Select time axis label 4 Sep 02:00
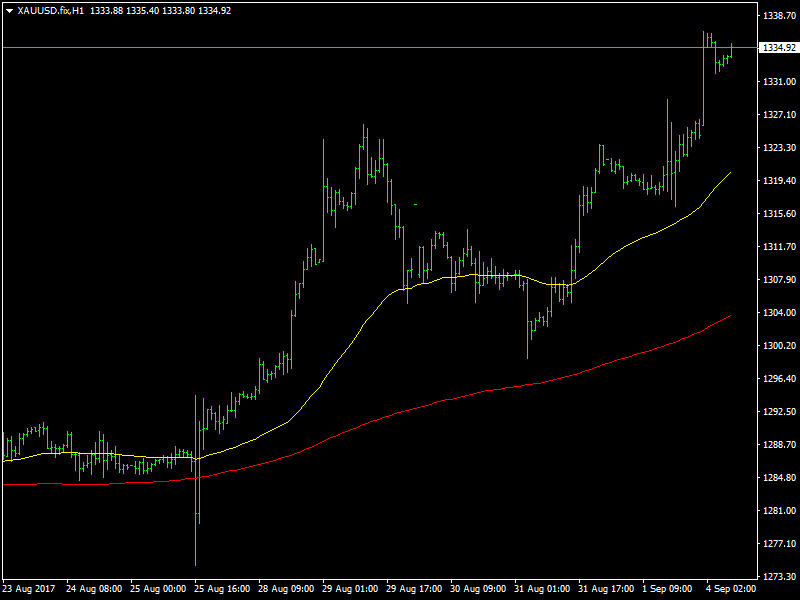The height and width of the screenshot is (600, 800). [731, 589]
